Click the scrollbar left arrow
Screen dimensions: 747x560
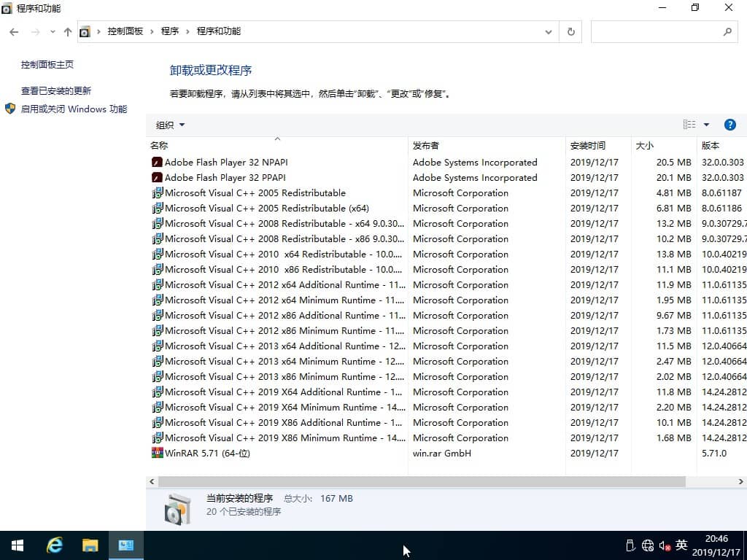(x=152, y=481)
